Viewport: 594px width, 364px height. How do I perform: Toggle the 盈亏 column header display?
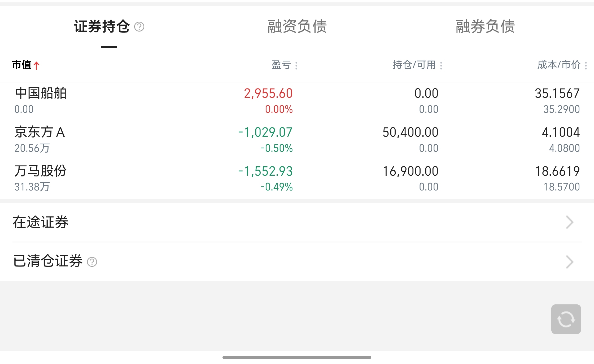(281, 65)
